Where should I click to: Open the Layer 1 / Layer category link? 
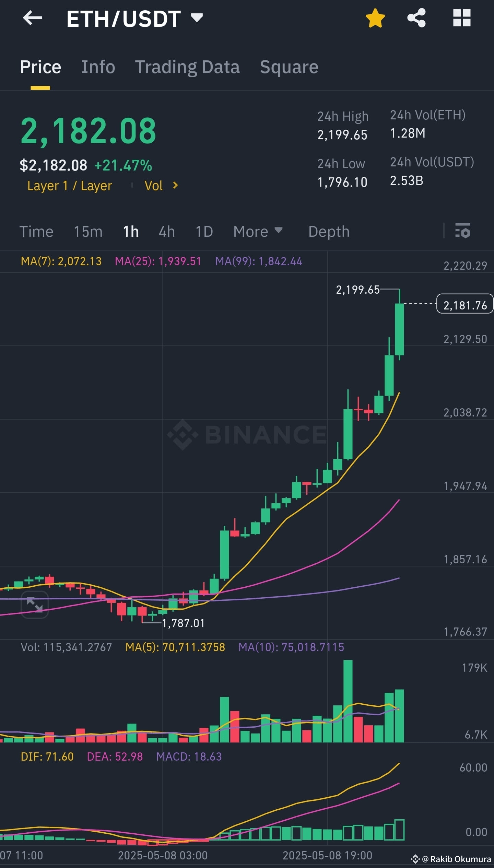coord(70,186)
